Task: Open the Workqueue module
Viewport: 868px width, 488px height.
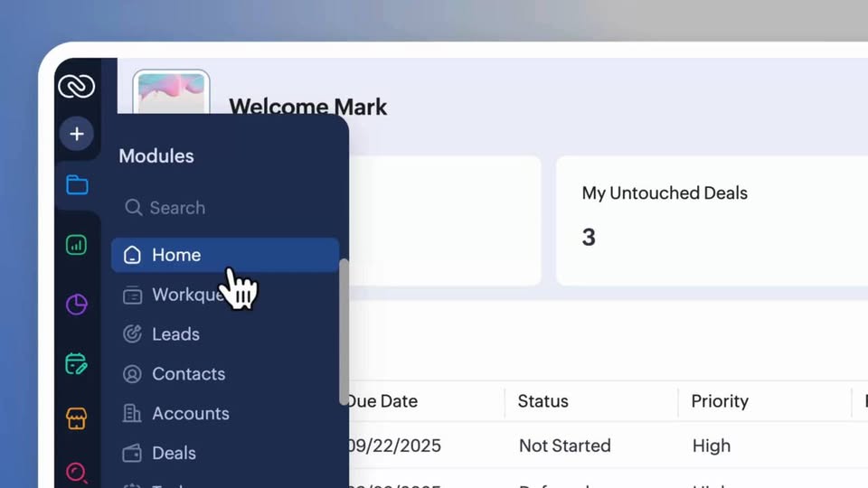Action: (185, 295)
